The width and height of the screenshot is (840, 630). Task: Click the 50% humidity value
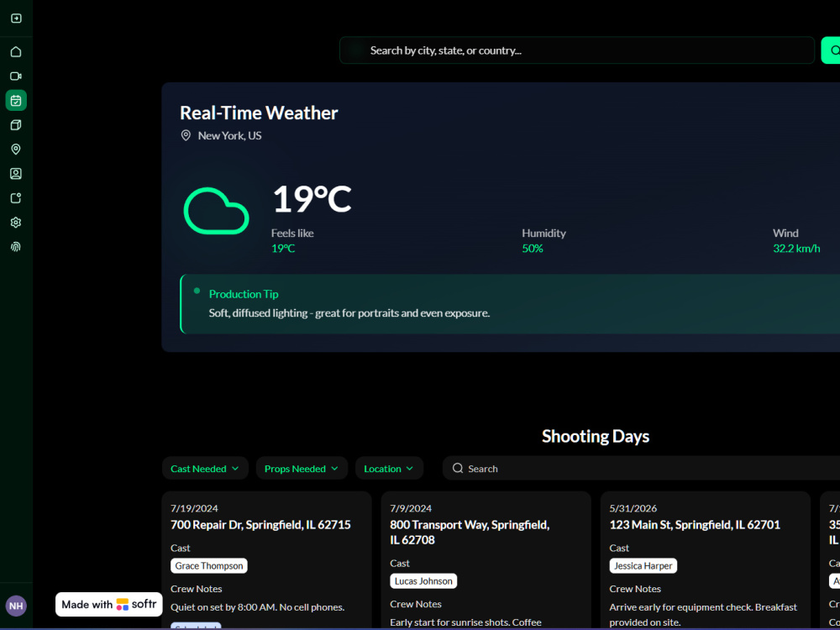tap(533, 249)
